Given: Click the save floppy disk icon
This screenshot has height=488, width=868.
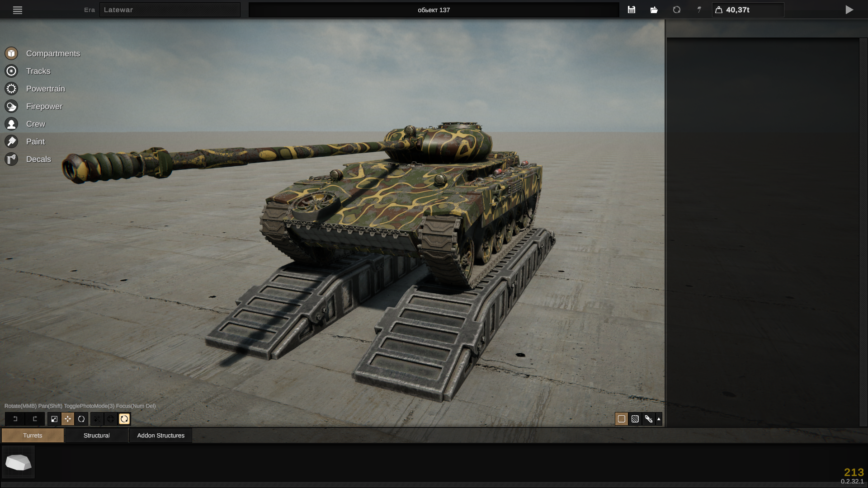Looking at the screenshot, I should point(632,10).
